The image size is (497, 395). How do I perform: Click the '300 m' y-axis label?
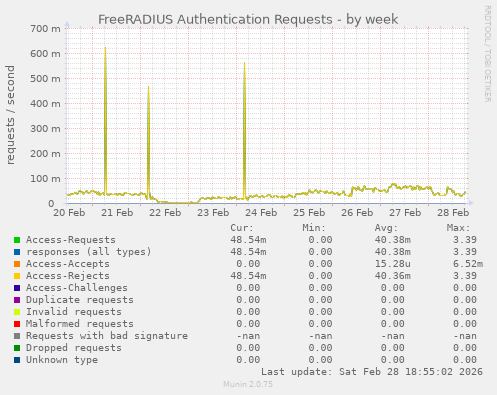point(45,129)
